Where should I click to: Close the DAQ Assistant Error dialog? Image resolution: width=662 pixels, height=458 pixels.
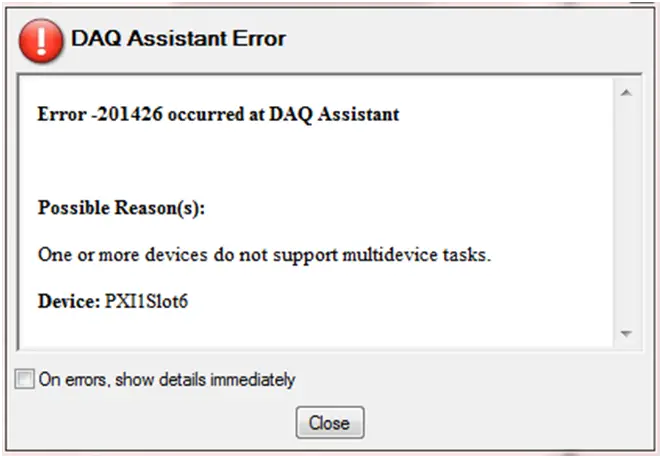[330, 423]
